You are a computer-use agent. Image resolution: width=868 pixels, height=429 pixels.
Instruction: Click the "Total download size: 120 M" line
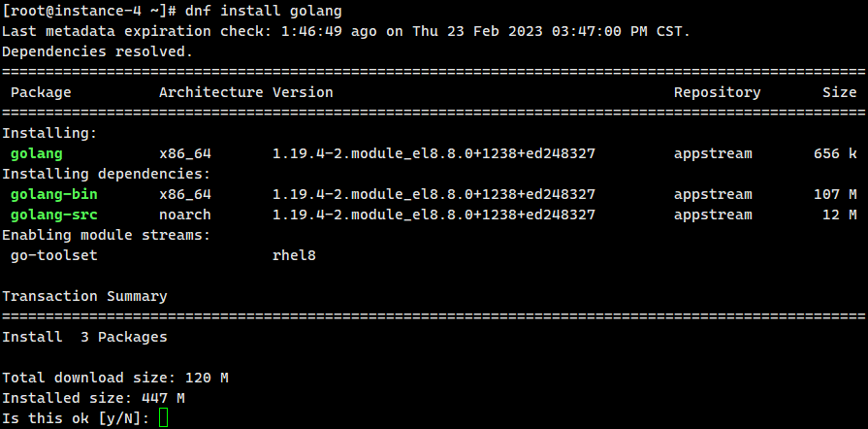tap(114, 378)
